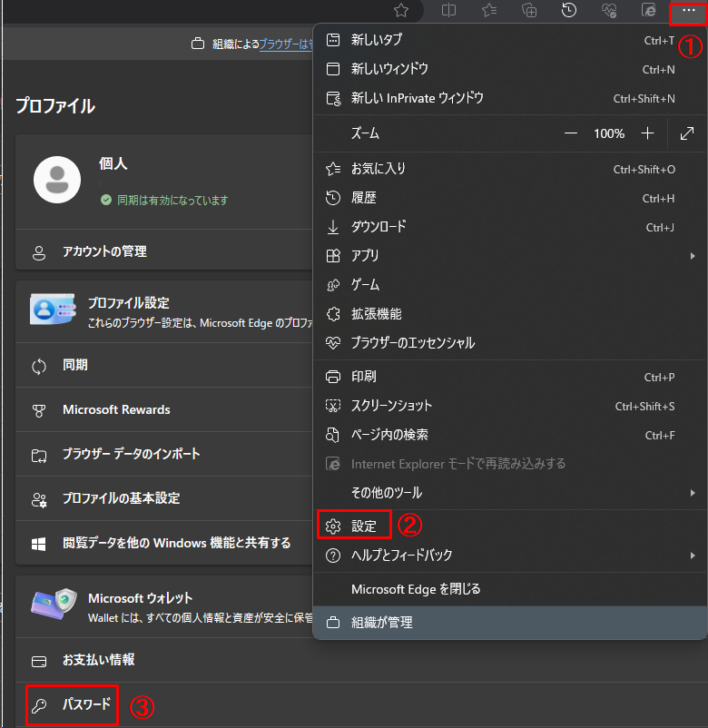This screenshot has height=728, width=708.
Task: Open ダウンロード from the menu
Action: 379,227
